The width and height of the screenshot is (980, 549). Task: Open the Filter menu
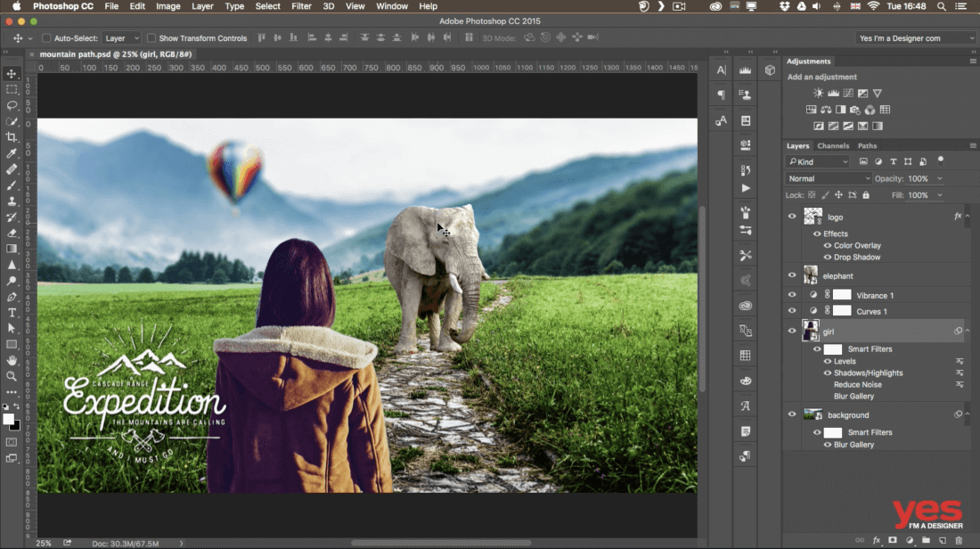[301, 6]
